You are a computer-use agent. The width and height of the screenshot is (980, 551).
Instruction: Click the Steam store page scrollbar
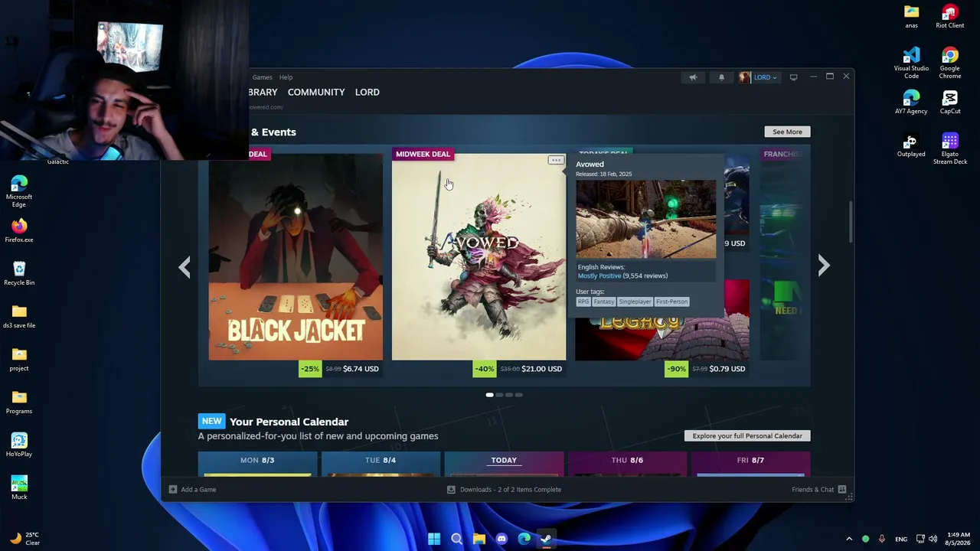pyautogui.click(x=851, y=220)
